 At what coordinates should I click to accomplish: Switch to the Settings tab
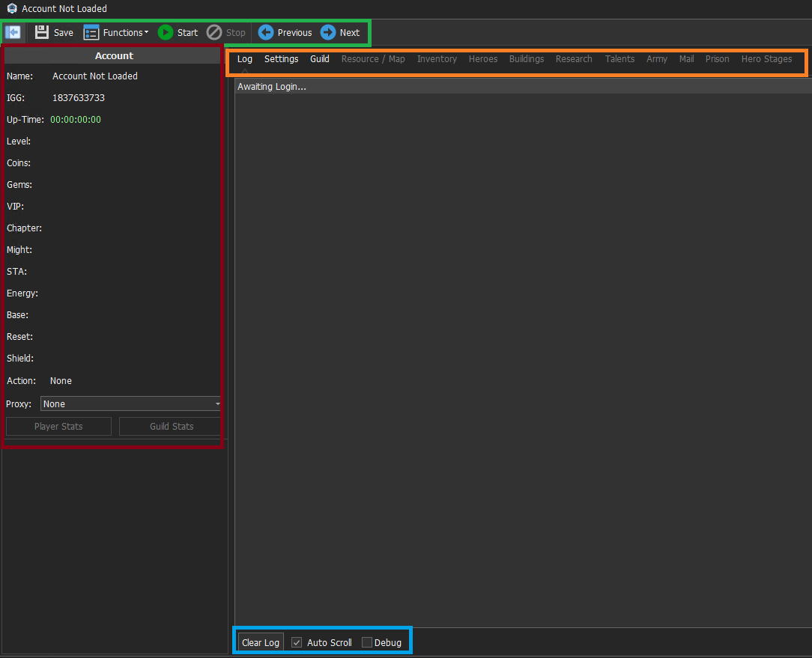(x=281, y=58)
